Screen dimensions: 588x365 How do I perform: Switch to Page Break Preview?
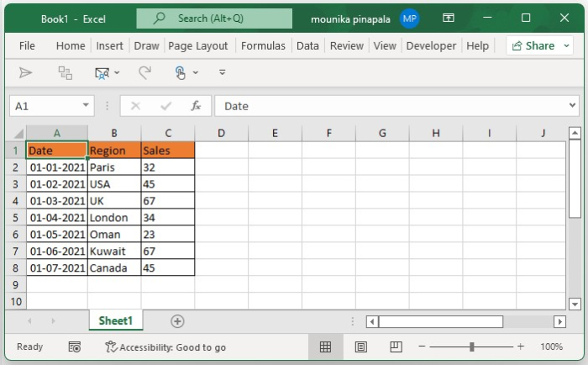coord(396,346)
